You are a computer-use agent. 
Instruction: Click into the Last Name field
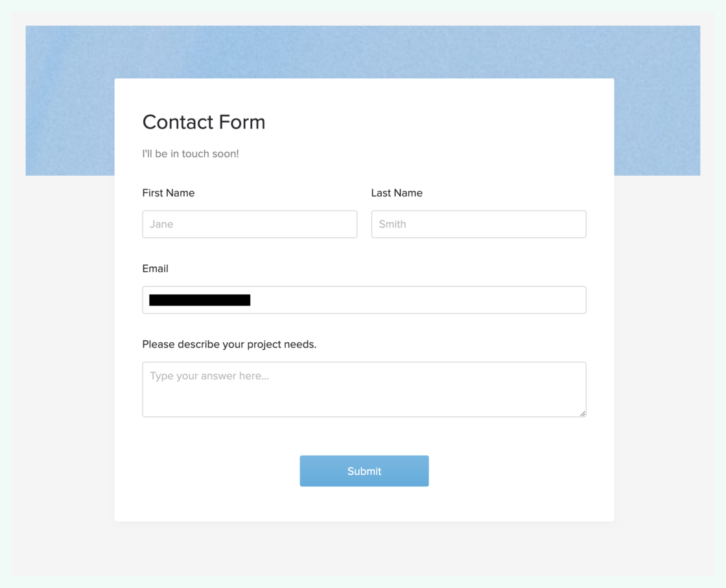tap(478, 224)
